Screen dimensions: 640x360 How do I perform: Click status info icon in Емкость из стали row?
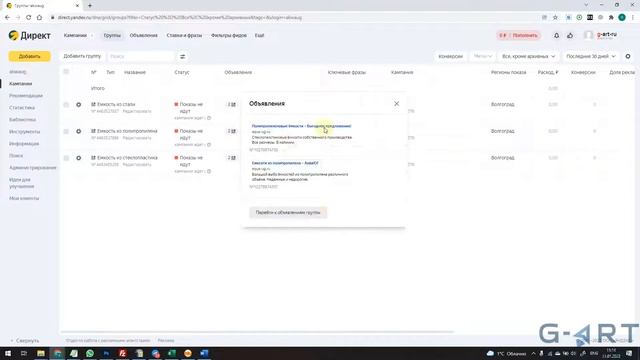[209, 118]
